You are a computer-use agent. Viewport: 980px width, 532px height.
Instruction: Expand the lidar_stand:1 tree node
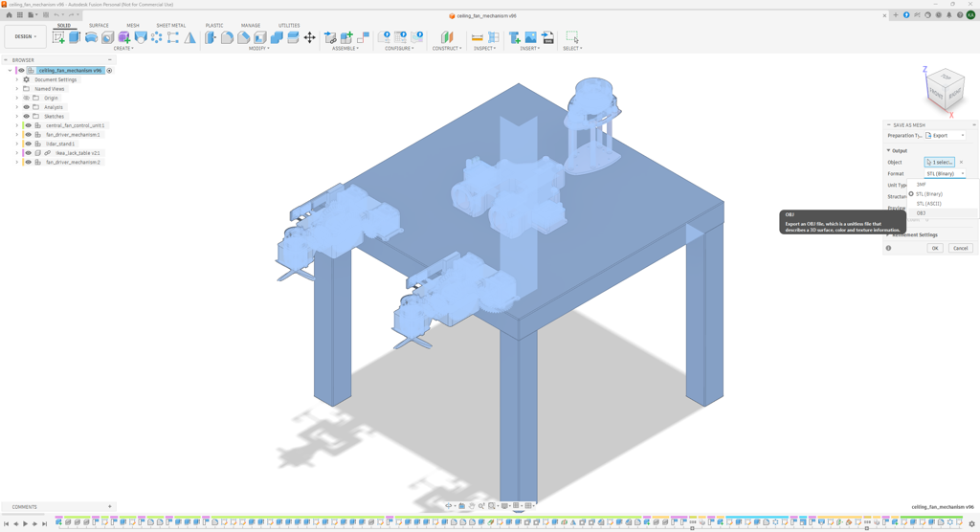click(17, 144)
